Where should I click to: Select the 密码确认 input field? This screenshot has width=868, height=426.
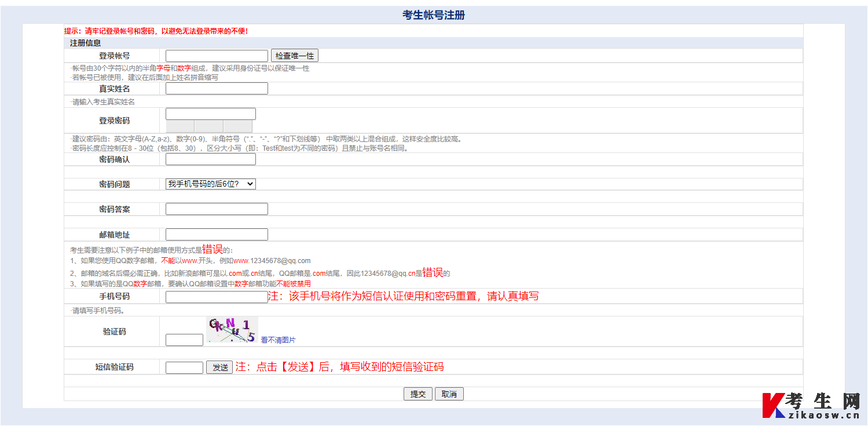tap(211, 159)
